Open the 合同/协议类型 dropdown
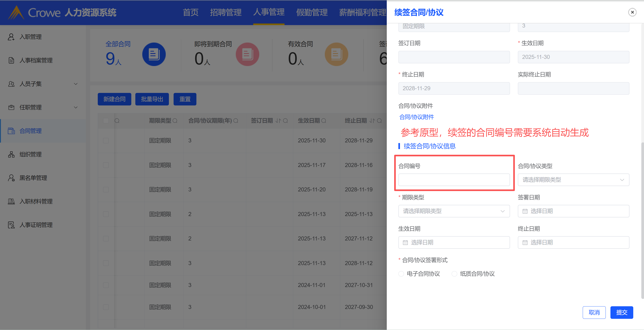 coord(573,180)
